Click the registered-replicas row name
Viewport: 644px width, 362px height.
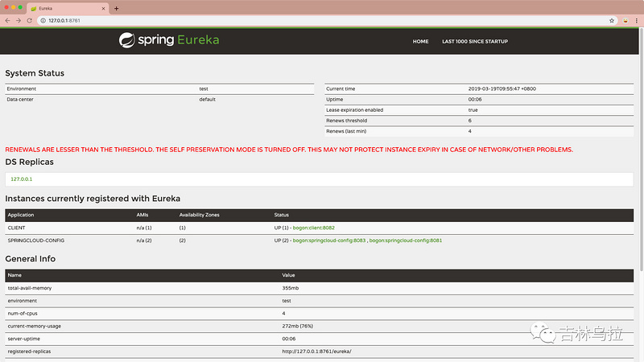(29, 352)
